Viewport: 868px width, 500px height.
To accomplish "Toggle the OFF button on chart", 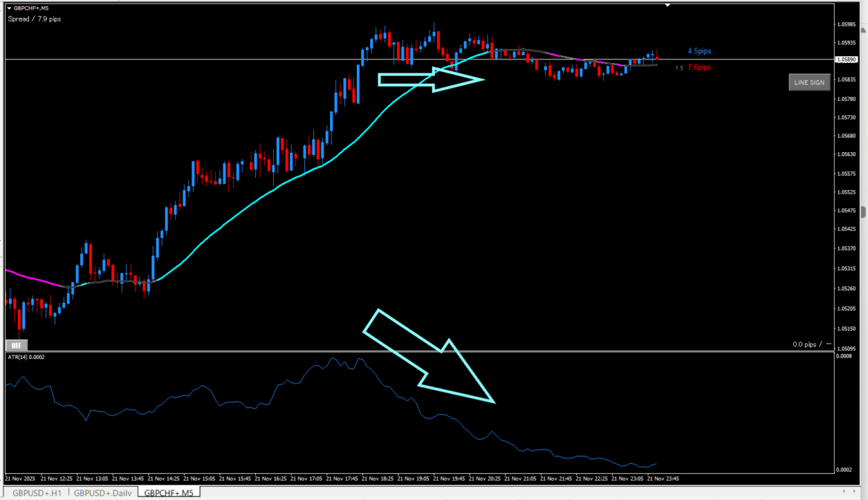I will click(16, 345).
